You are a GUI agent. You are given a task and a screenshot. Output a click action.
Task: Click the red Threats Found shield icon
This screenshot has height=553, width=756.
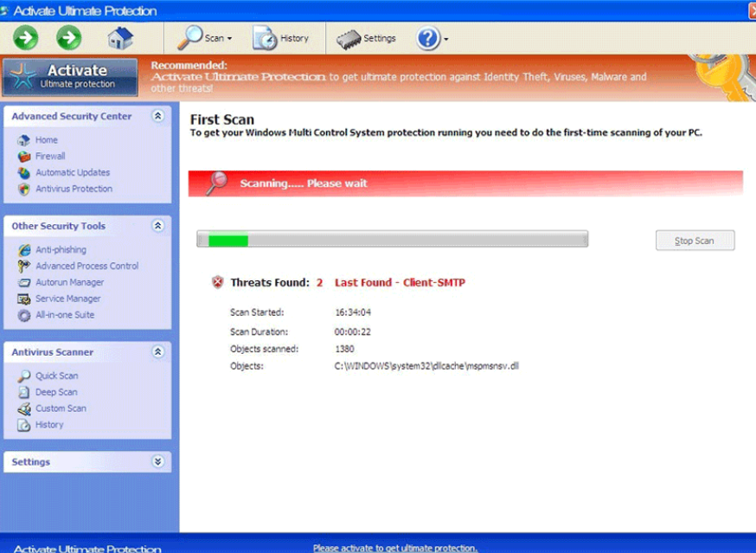tap(217, 282)
